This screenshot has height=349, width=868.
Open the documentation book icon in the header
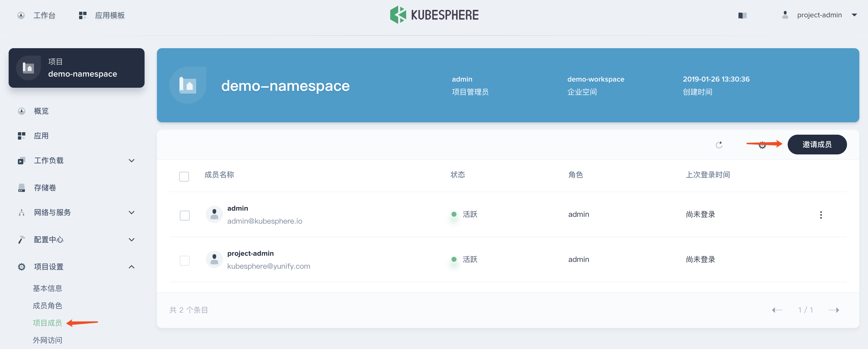742,15
